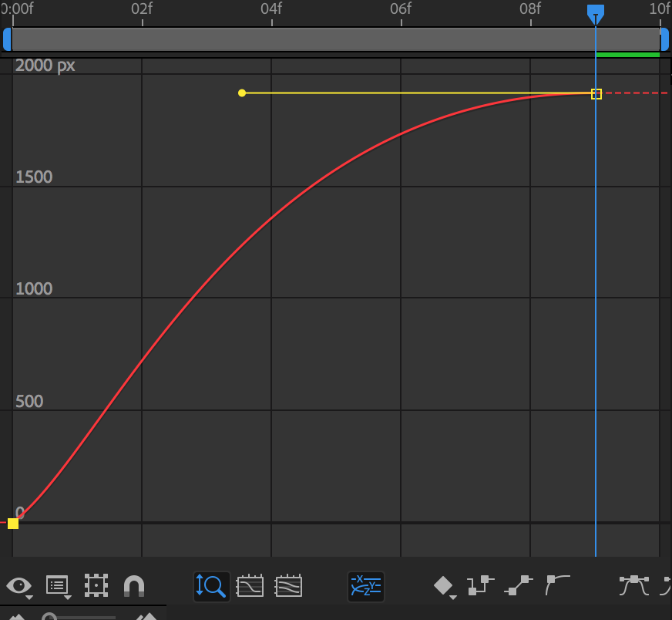Toggle Separate Dimensions (XYZ) button
Viewport: 672px width, 620px height.
click(365, 586)
